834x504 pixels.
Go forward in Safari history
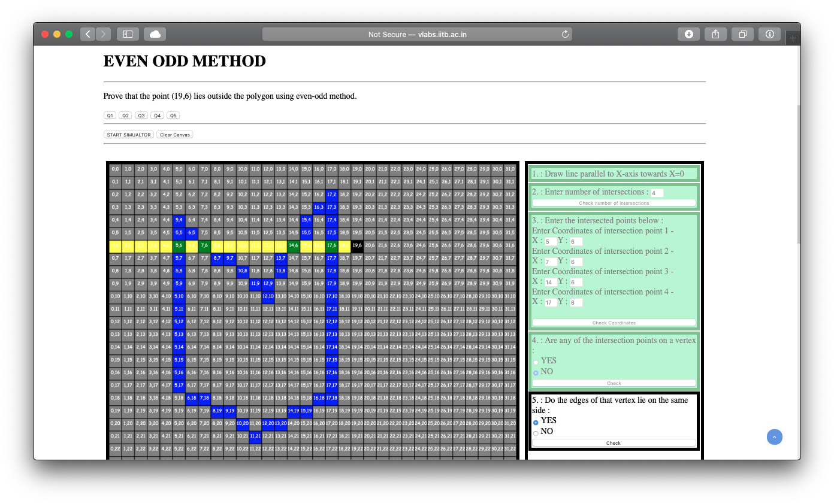[104, 34]
